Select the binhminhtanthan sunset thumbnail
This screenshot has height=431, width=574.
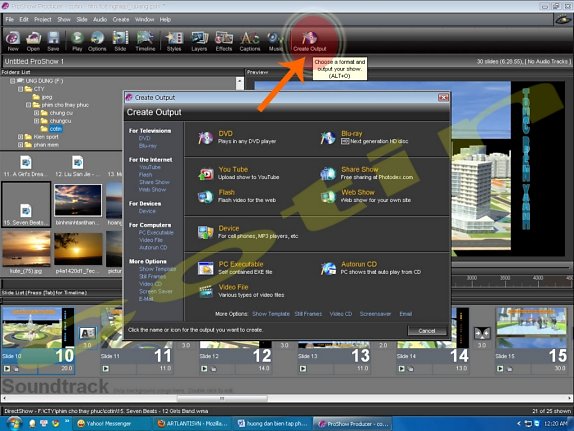(78, 201)
